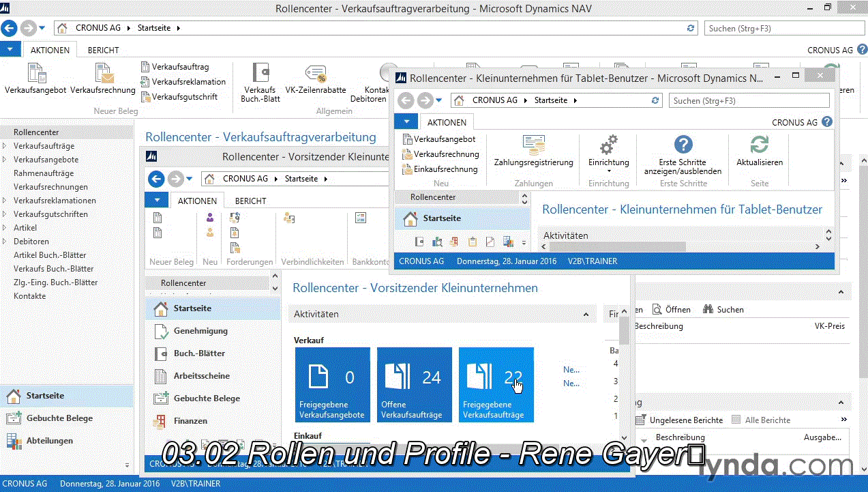Click back arrow in Tablet-Benutzer window
The width and height of the screenshot is (868, 492).
coord(406,100)
